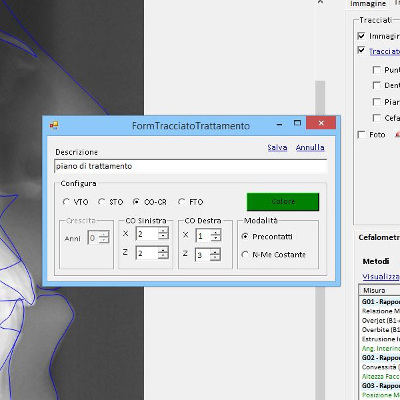400x400 pixels.
Task: Click the Descrizione text field
Action: [x=191, y=166]
